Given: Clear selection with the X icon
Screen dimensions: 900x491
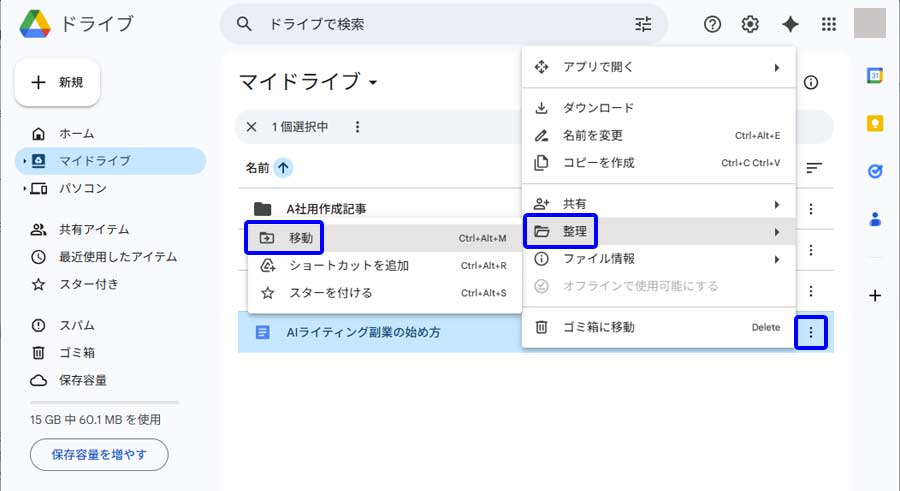Looking at the screenshot, I should tap(251, 127).
